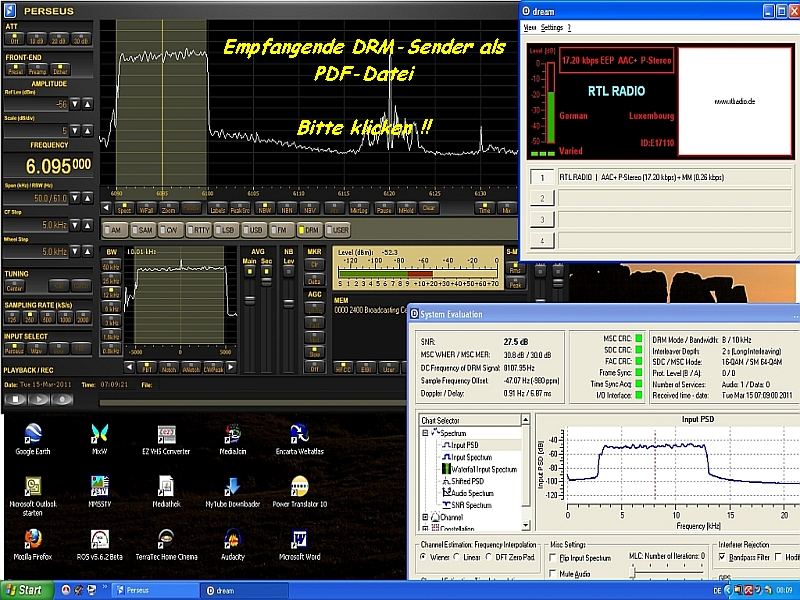Click the Clear button in spectrum toolbar
Screen dimensions: 800x600
pyautogui.click(x=429, y=208)
